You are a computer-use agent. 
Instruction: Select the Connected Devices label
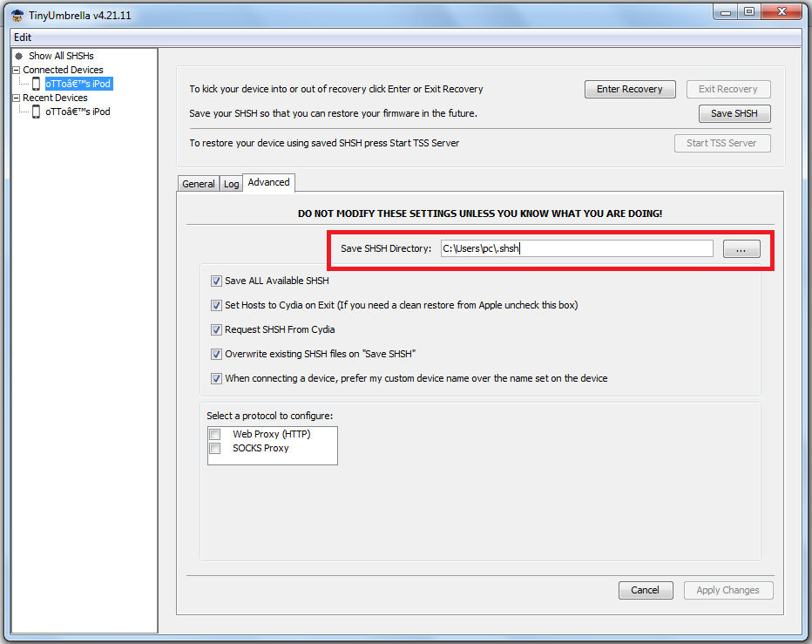click(63, 70)
